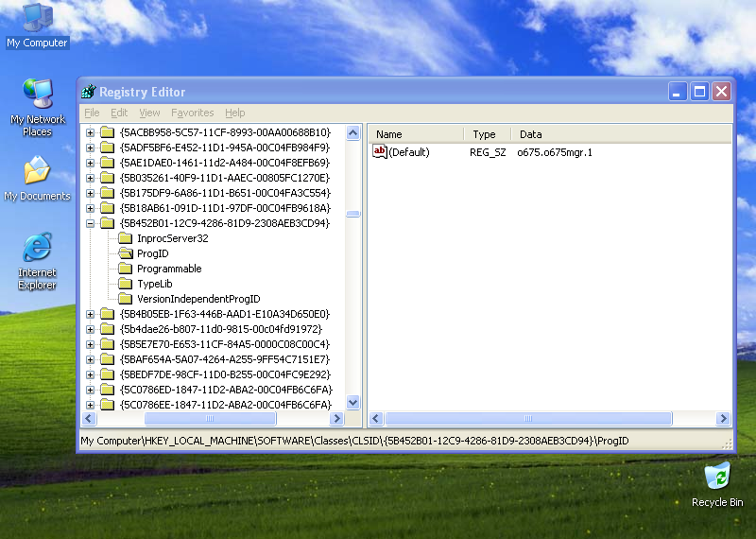Collapse the {5B452B01-12C9-4286-81D9-2308AEB3CD94} key

click(90, 223)
